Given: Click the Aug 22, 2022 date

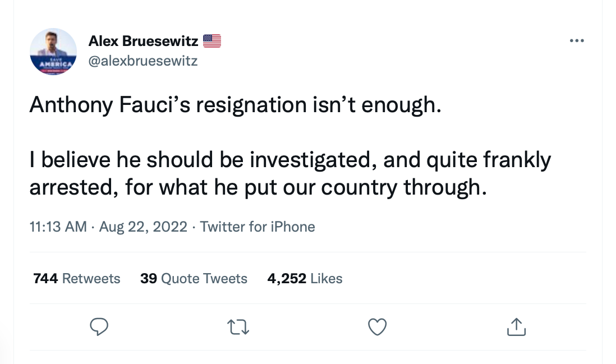Looking at the screenshot, I should (143, 227).
